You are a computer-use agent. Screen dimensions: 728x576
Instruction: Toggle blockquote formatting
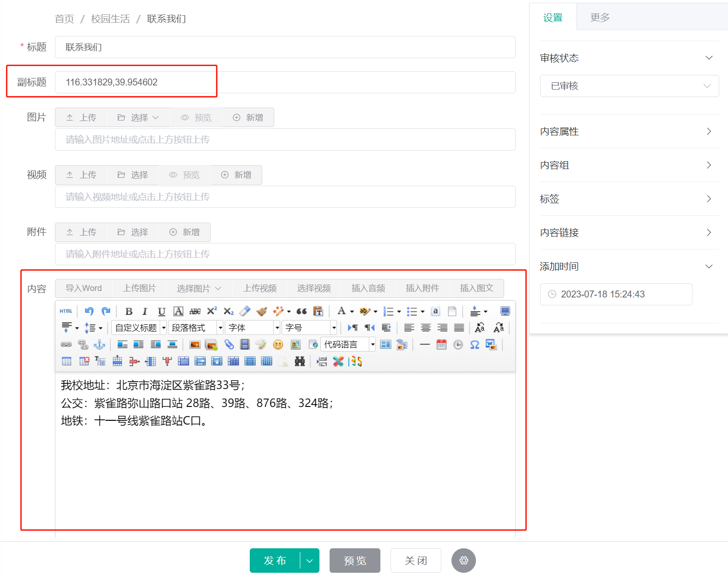point(301,311)
